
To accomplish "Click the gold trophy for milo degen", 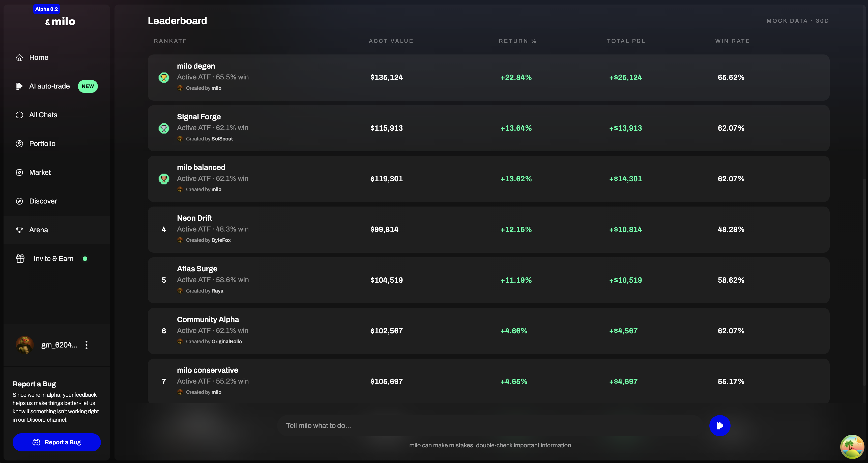I will tap(164, 77).
